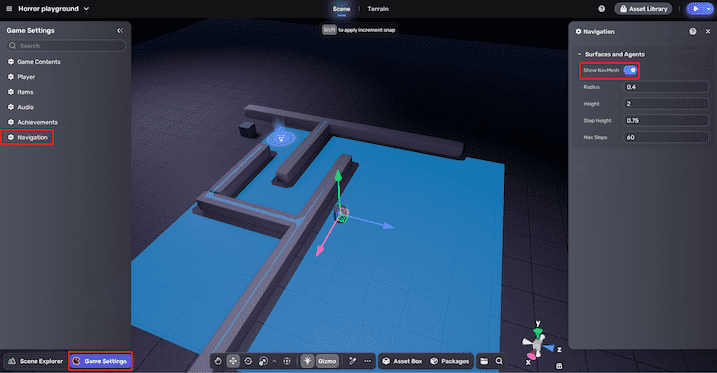Click the Game Settings search field
The width and height of the screenshot is (717, 373).
click(x=65, y=46)
